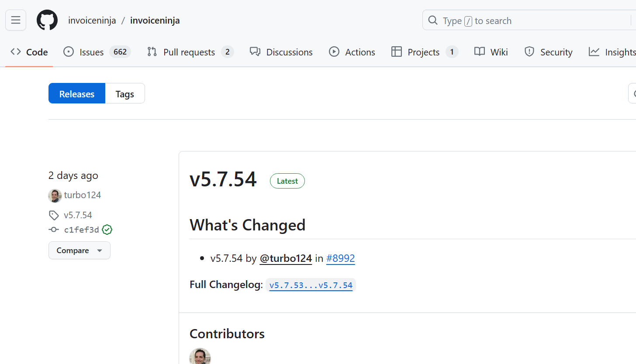Click the Issues count badge 662
636x364 pixels.
120,52
